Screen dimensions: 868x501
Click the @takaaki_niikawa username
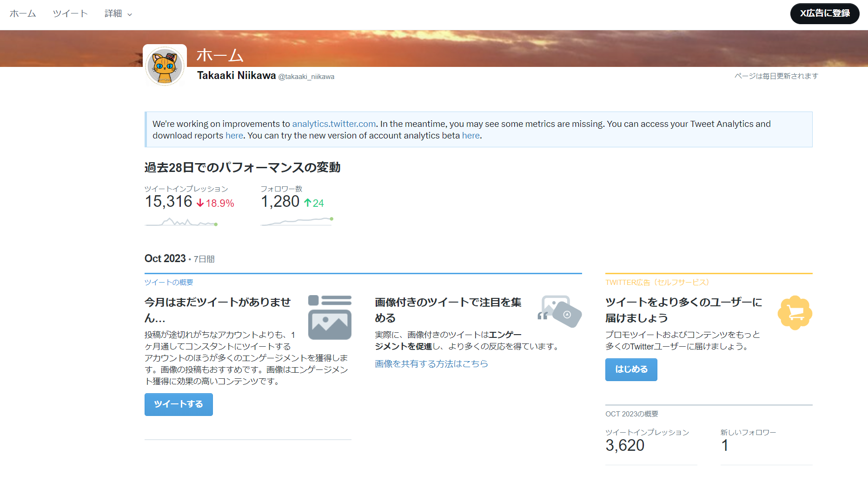point(307,76)
